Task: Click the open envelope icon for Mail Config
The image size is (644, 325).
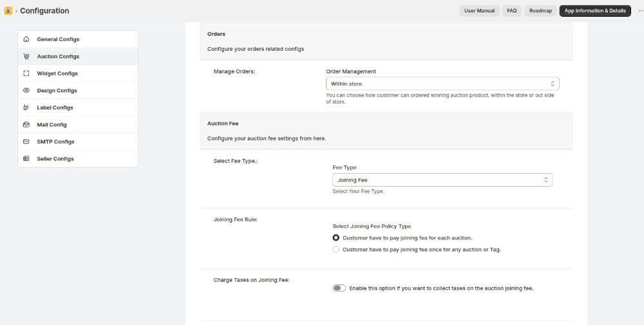Action: point(26,124)
